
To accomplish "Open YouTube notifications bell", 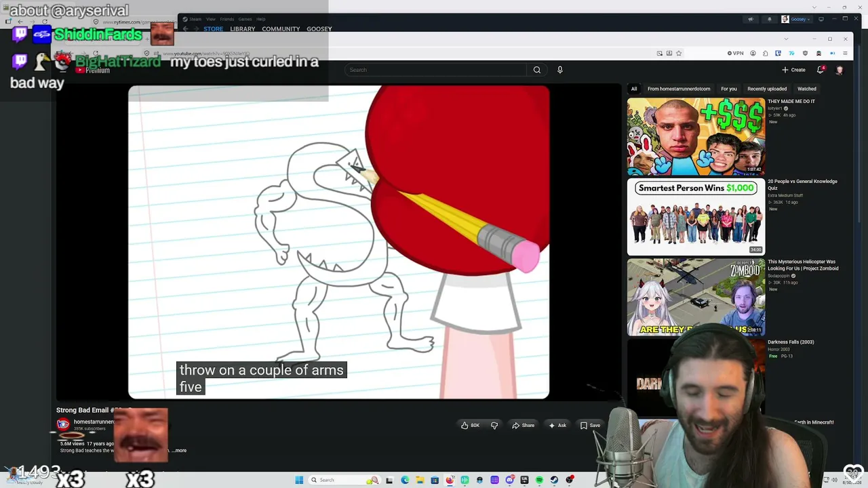I will point(821,70).
